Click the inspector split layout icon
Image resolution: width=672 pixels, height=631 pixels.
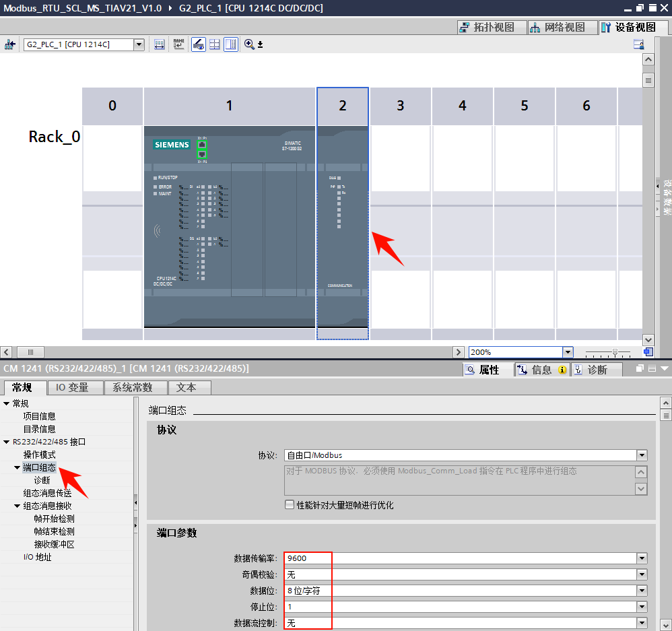[x=652, y=368]
